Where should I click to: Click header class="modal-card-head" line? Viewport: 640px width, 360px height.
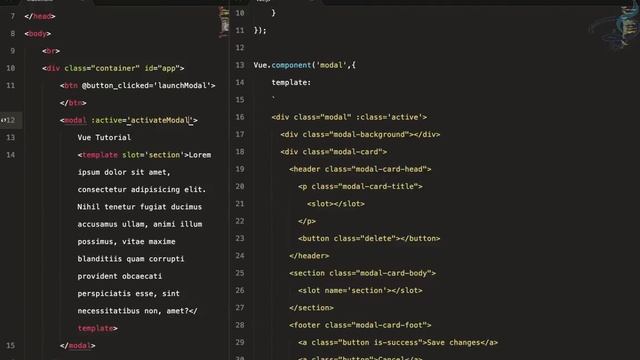[x=360, y=169]
